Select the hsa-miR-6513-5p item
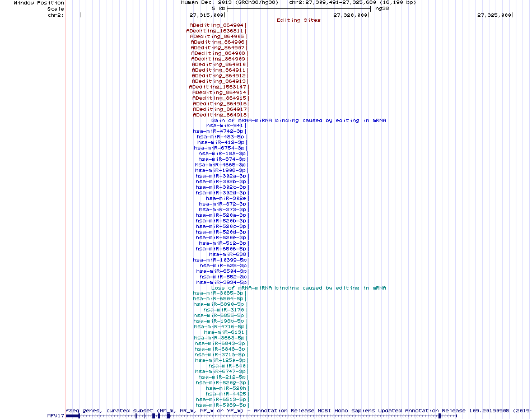This screenshot has width=532, height=419. pyautogui.click(x=221, y=399)
